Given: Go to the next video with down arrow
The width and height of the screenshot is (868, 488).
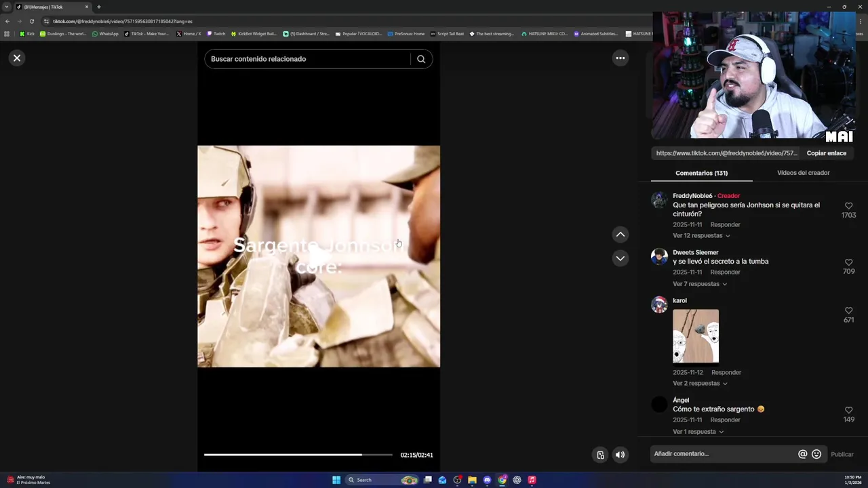Looking at the screenshot, I should coord(620,258).
